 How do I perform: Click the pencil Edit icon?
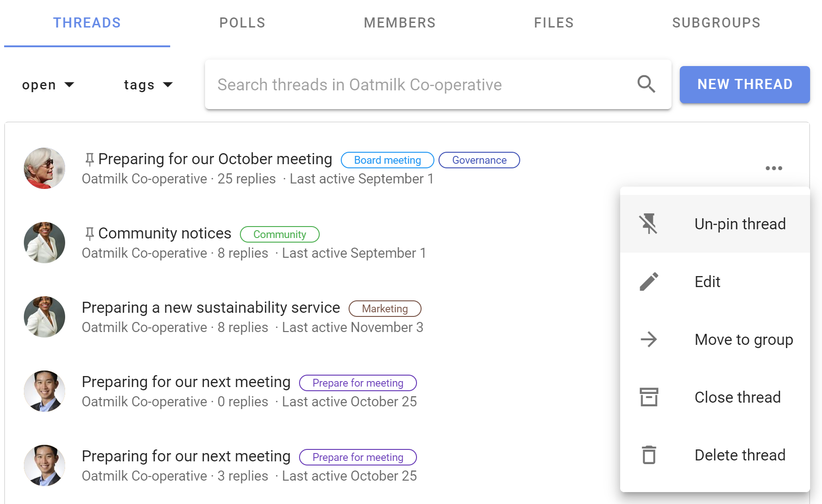coord(649,282)
